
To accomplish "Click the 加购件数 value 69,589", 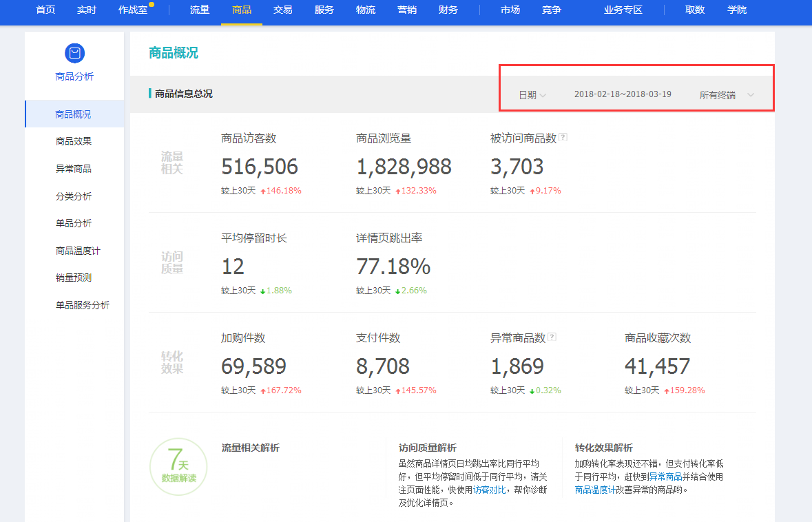I will 253,366.
